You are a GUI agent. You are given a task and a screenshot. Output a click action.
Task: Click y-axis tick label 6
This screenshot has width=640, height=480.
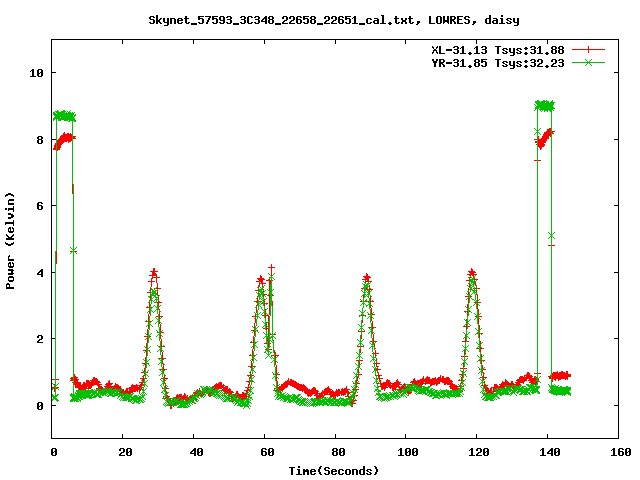coord(40,206)
